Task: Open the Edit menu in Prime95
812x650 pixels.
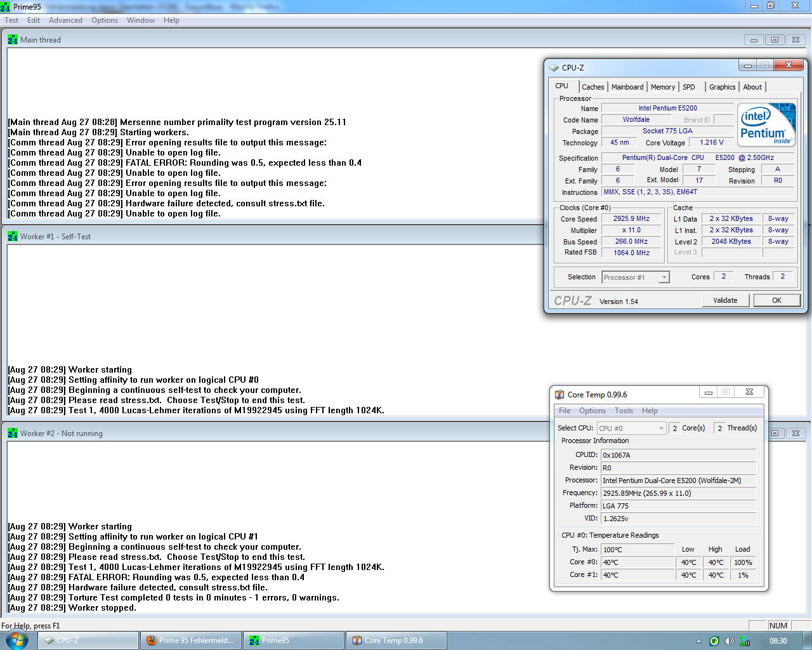Action: coord(34,20)
